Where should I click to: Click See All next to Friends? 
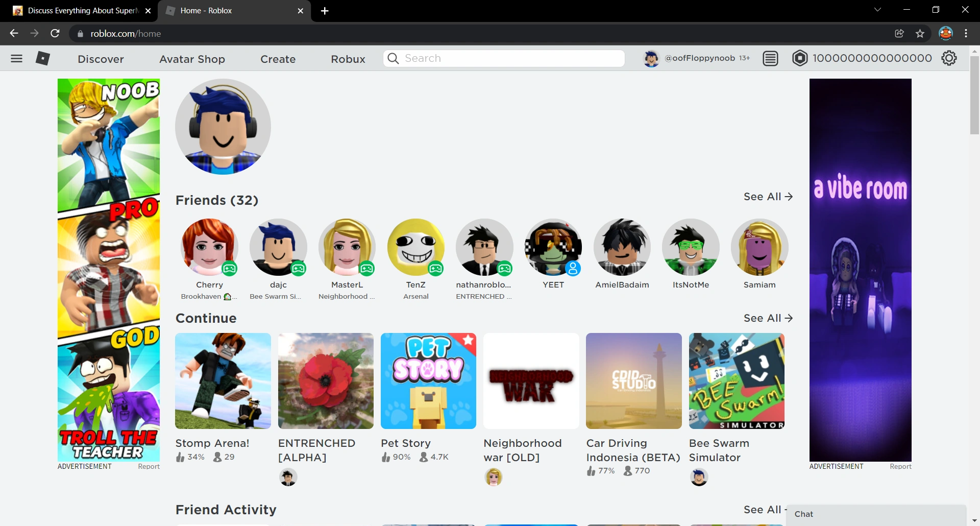[x=768, y=197]
